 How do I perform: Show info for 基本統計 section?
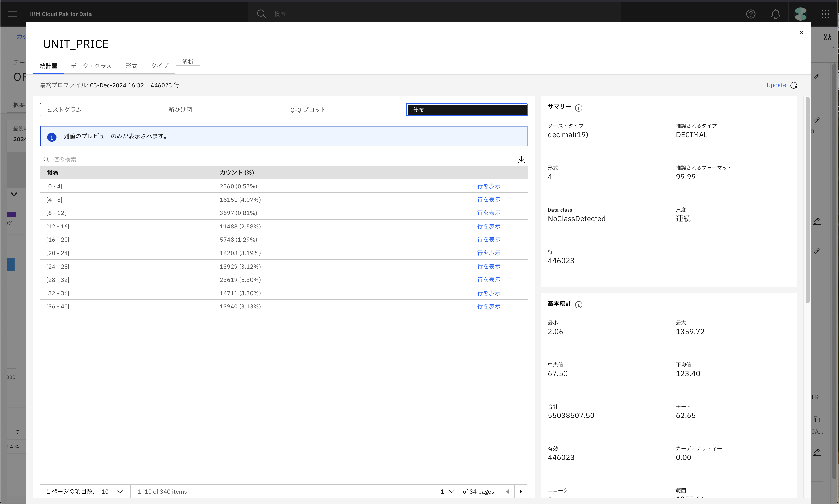coord(579,305)
